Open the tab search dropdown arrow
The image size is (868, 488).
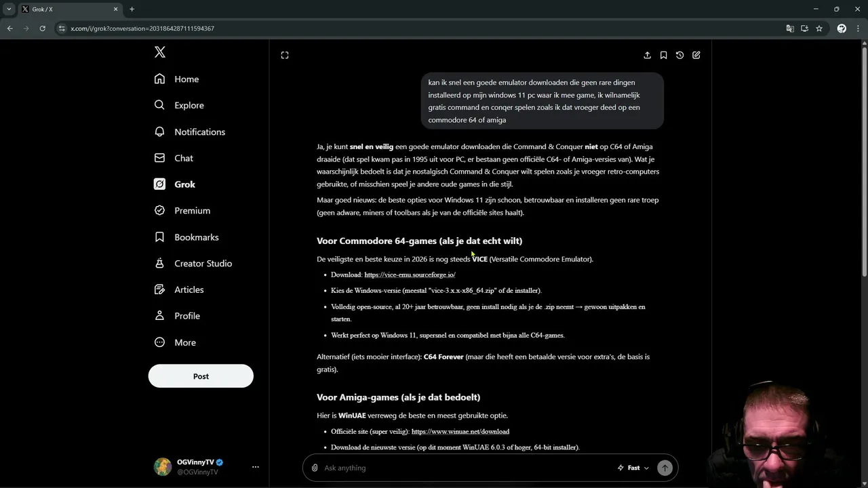9,9
